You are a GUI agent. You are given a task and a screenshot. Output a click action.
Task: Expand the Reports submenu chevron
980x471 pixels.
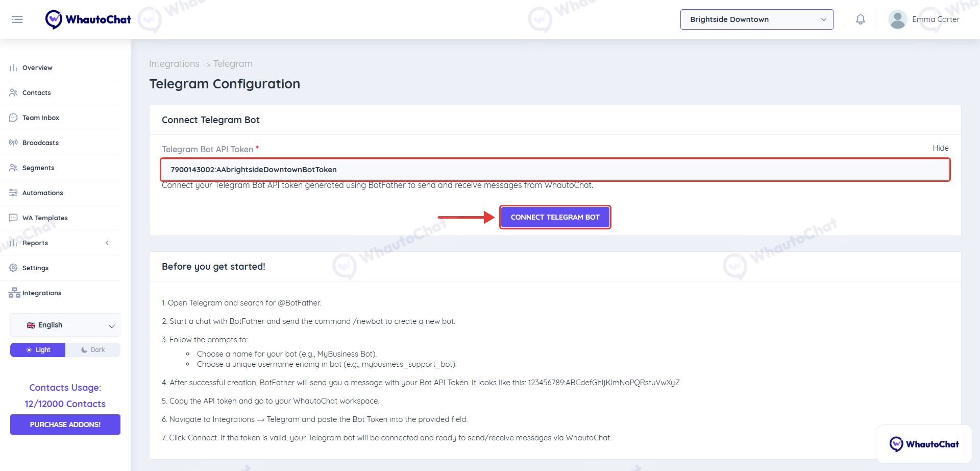coord(107,243)
